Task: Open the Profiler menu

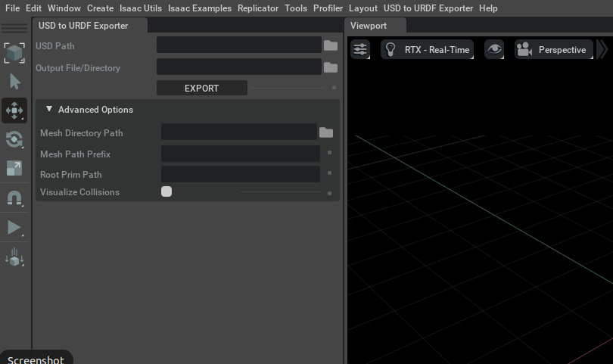Action: (328, 8)
